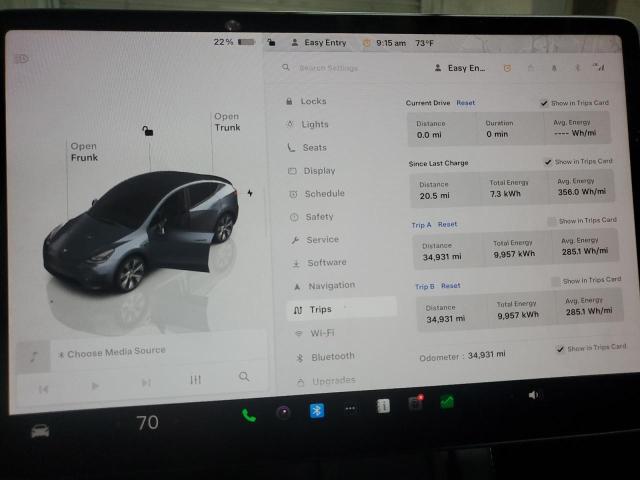This screenshot has height=480, width=640.
Task: Open the audio equalizer settings
Action: pos(196,380)
